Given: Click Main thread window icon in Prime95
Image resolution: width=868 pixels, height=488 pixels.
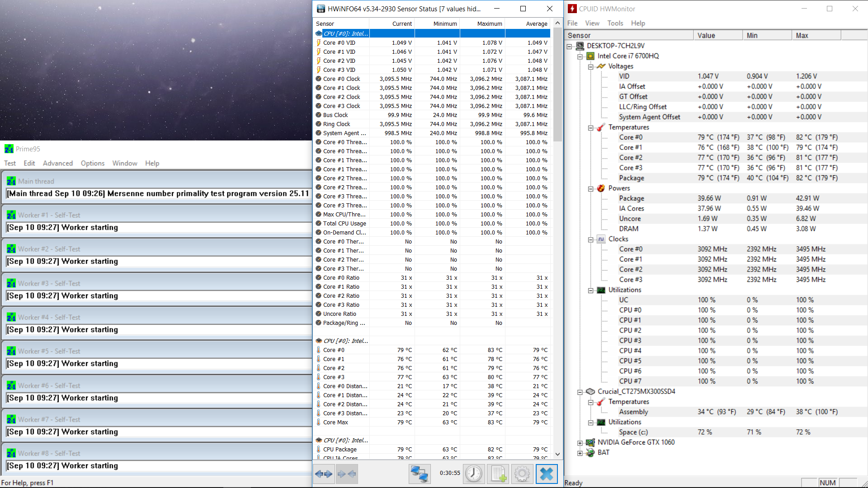Looking at the screenshot, I should [11, 181].
